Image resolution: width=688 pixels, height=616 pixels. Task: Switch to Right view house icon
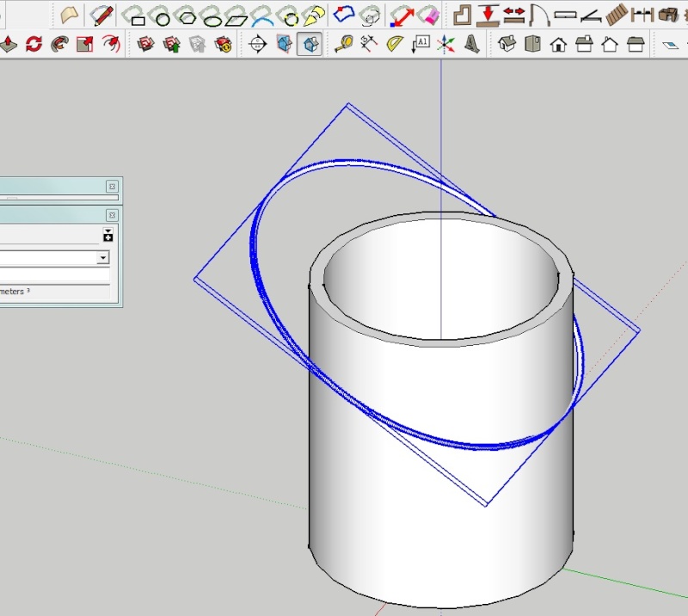tap(584, 44)
